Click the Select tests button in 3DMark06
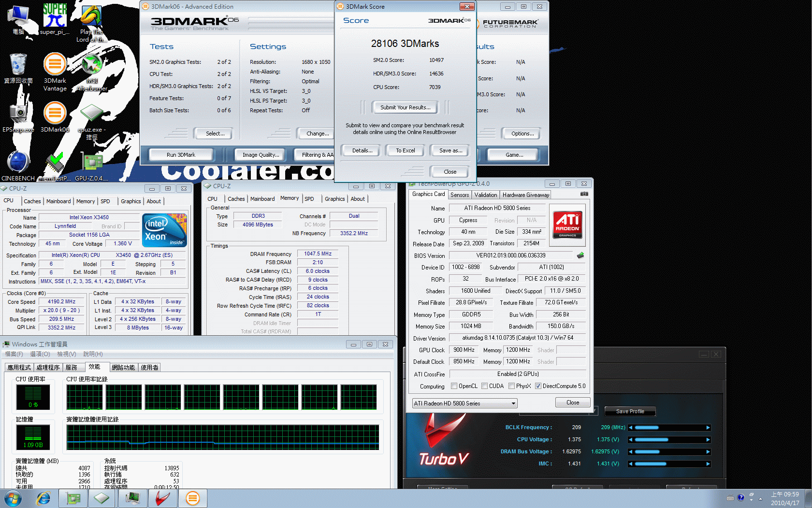This screenshot has height=508, width=812. pyautogui.click(x=213, y=134)
